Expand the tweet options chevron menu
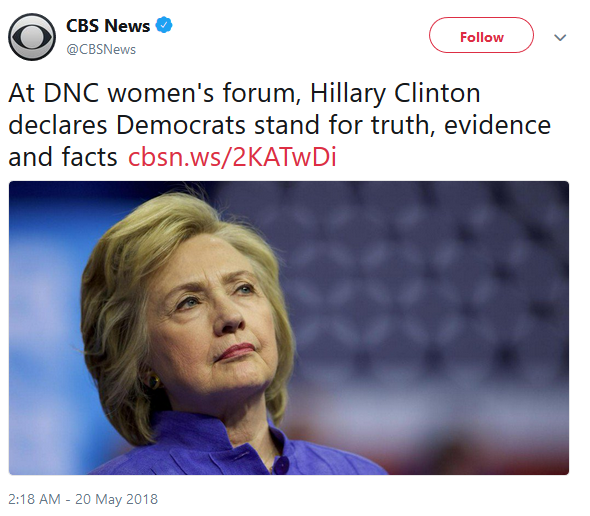The width and height of the screenshot is (590, 516). [x=560, y=37]
